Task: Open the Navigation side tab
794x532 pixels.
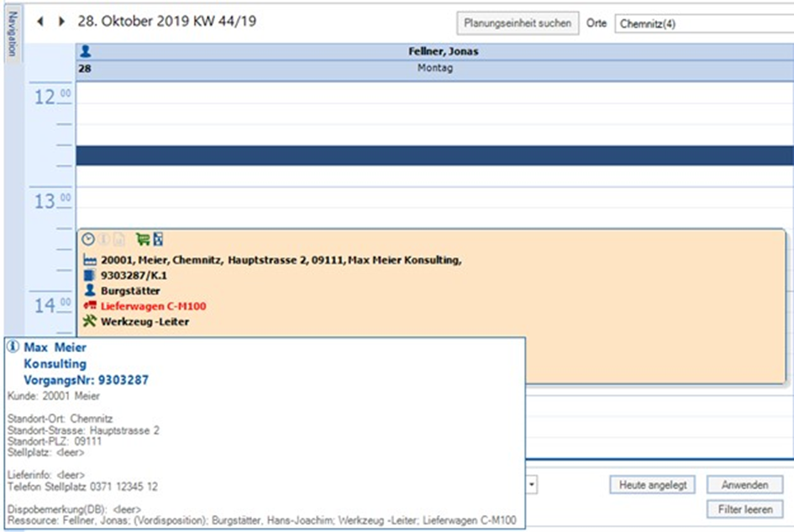Action: point(13,34)
